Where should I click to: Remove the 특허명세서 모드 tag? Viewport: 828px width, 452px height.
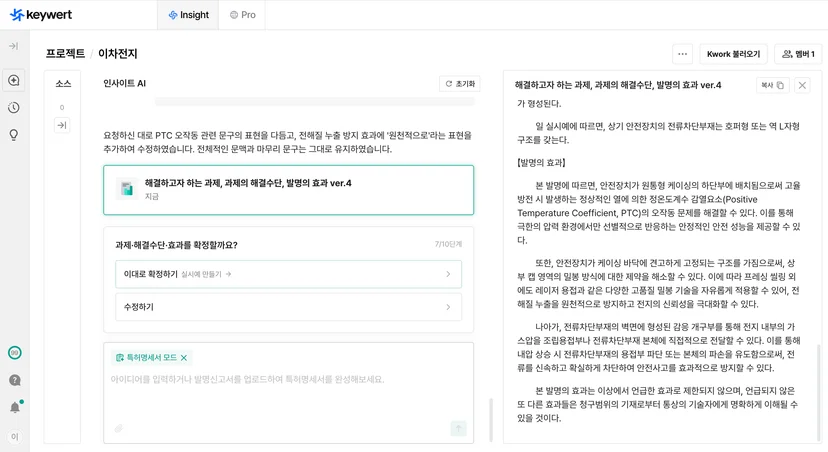[x=184, y=358]
